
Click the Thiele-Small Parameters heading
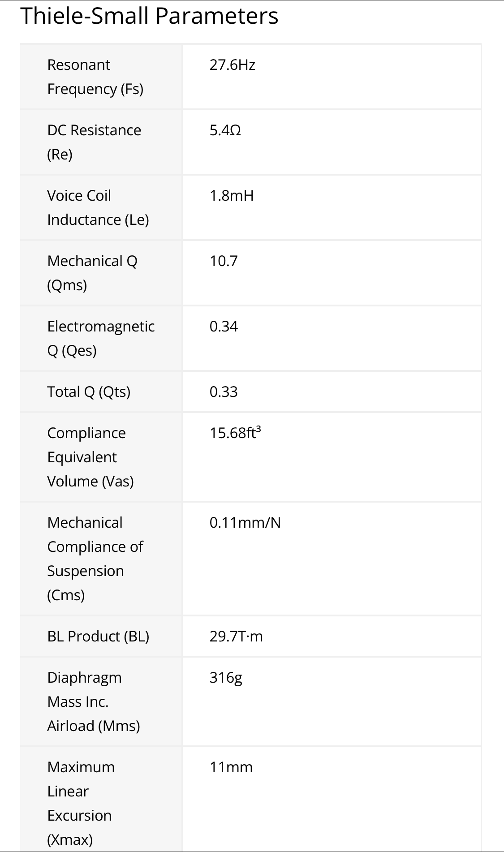tap(149, 16)
